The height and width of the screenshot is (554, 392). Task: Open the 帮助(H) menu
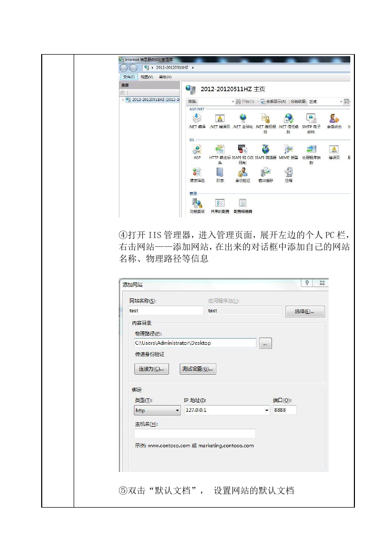[x=165, y=77]
